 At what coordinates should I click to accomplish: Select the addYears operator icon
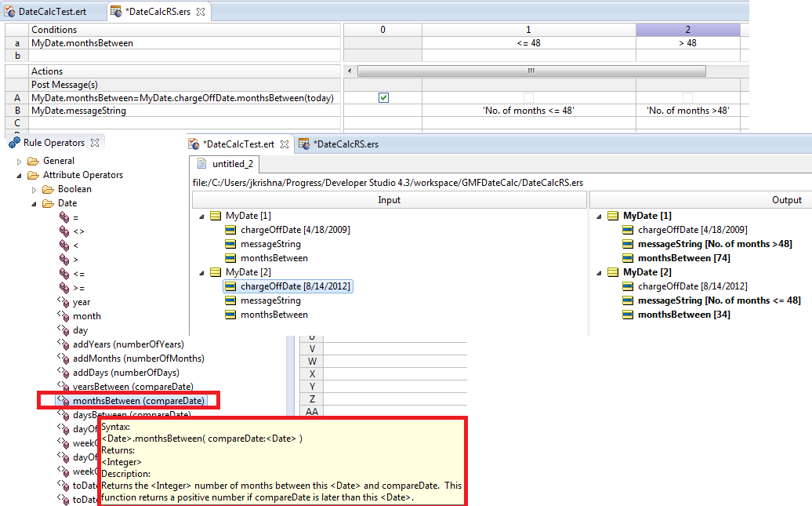pos(63,344)
